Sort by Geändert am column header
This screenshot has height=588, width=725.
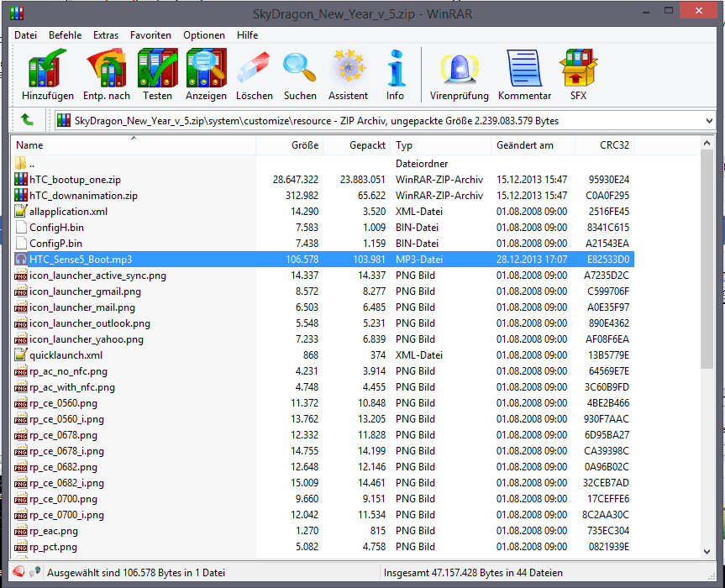525,145
